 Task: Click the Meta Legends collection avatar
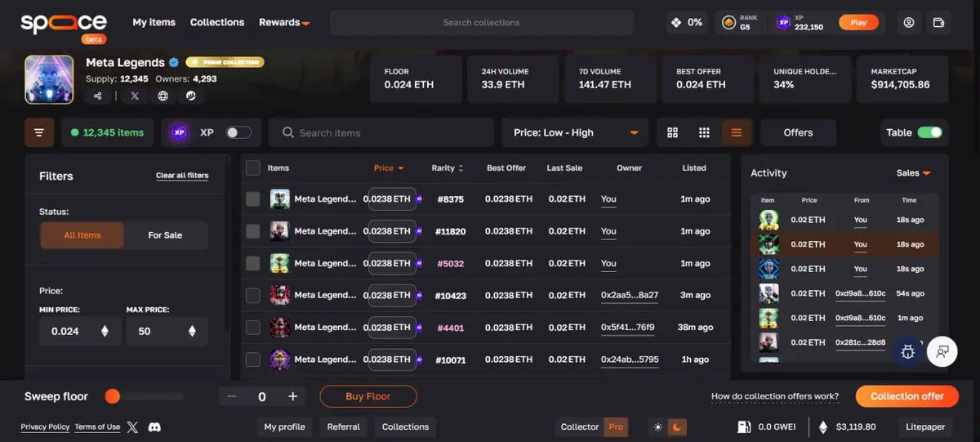tap(49, 80)
